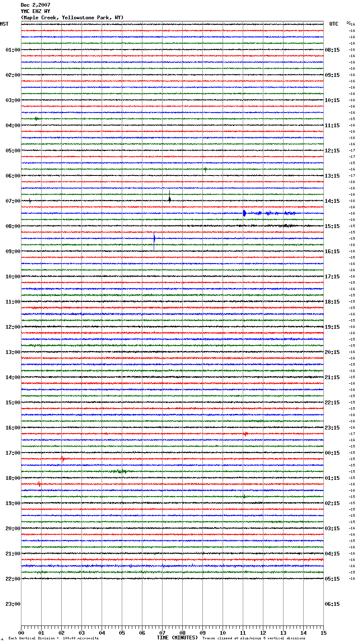Click the MST hour label "23:00"
The height and width of the screenshot is (644, 357).
click(x=13, y=604)
